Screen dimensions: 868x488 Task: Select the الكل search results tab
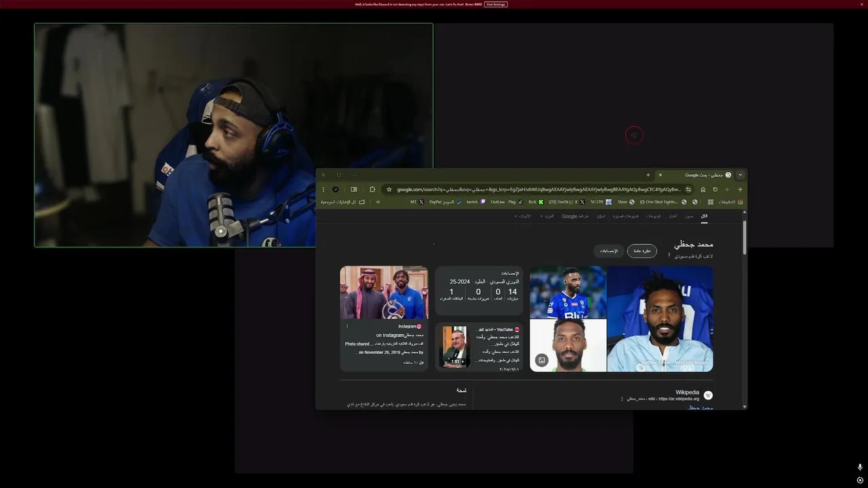704,216
